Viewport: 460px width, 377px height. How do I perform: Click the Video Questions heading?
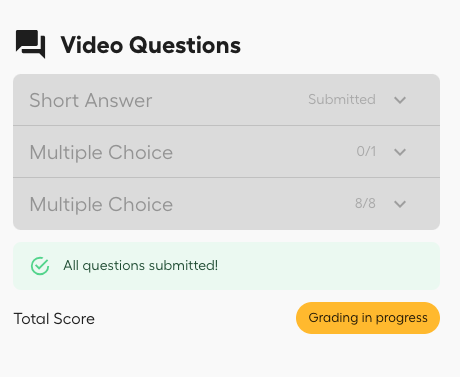150,45
